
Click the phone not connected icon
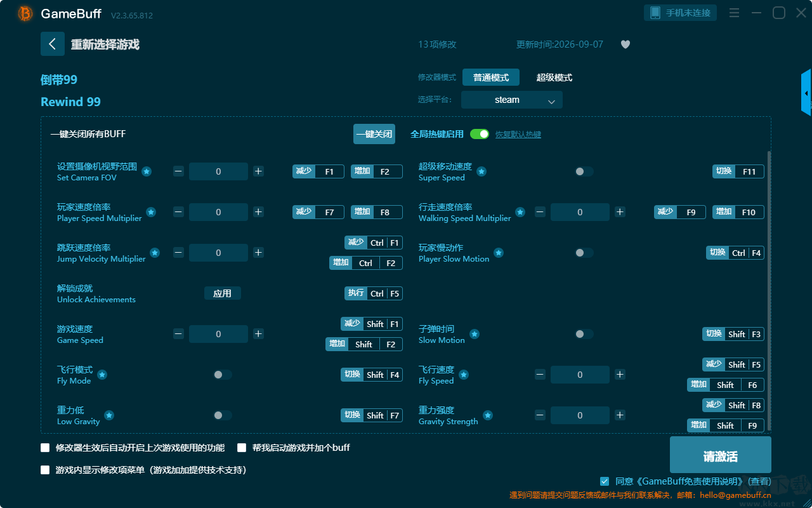[655, 13]
